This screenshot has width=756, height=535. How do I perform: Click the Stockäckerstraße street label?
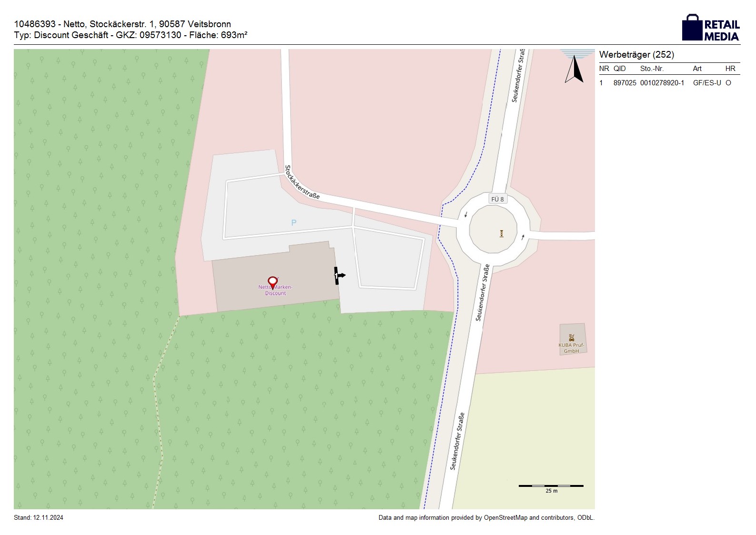click(302, 182)
